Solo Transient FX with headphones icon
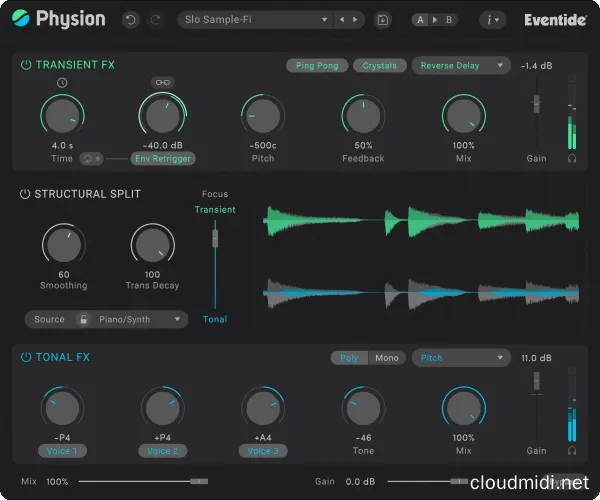This screenshot has height=500, width=600. tap(572, 158)
